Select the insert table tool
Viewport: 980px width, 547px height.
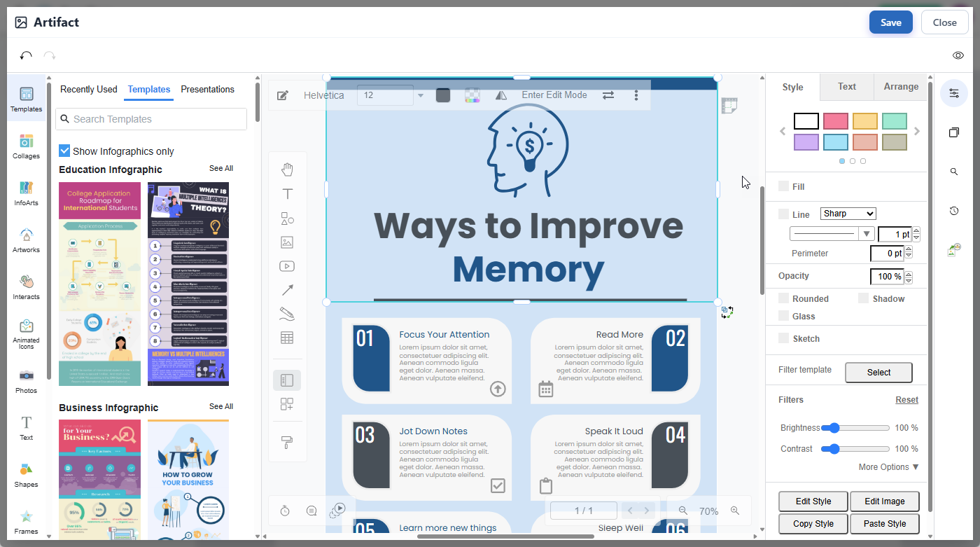287,338
